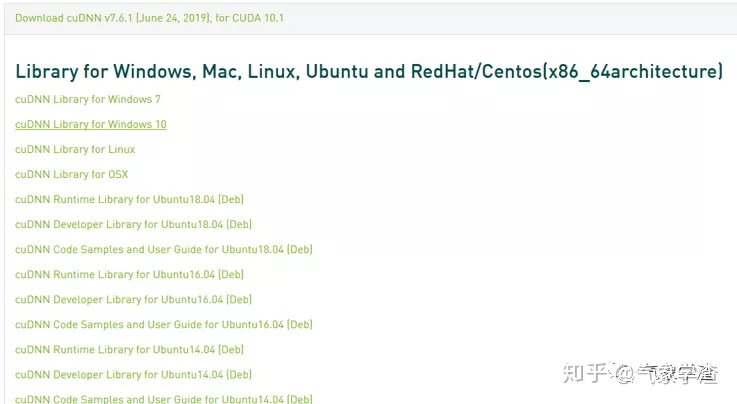Viewport: 737px width, 404px height.
Task: Open cuDNN Library for Windows 7 link
Action: pyautogui.click(x=88, y=99)
